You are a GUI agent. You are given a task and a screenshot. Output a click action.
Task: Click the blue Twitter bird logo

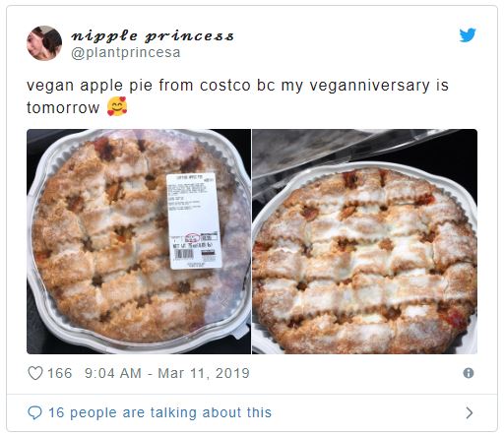(x=468, y=35)
